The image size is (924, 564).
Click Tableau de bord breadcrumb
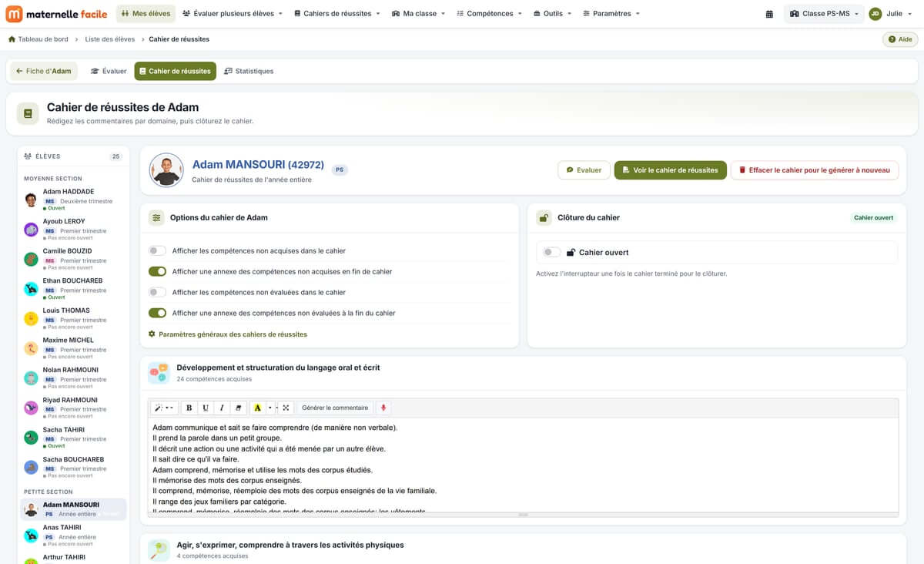[x=42, y=39]
